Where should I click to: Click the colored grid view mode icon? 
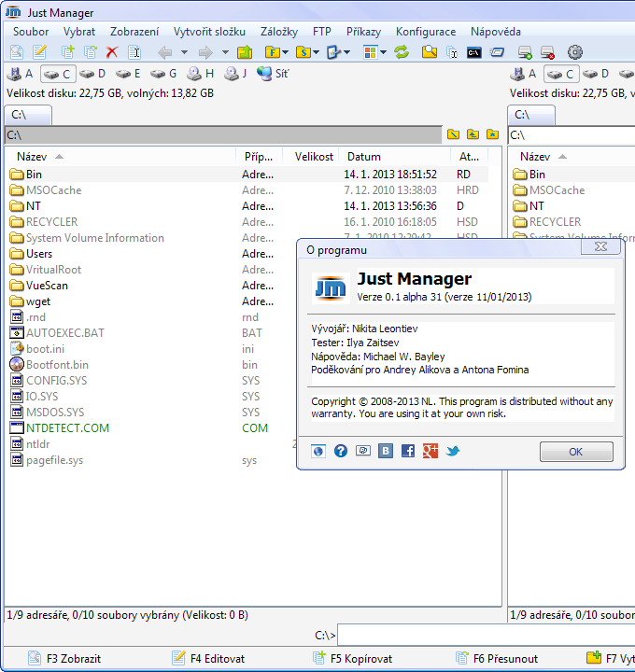[x=370, y=52]
